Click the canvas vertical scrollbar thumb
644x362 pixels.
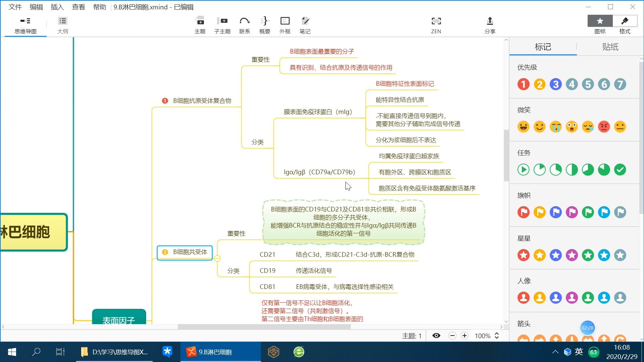pos(506,155)
